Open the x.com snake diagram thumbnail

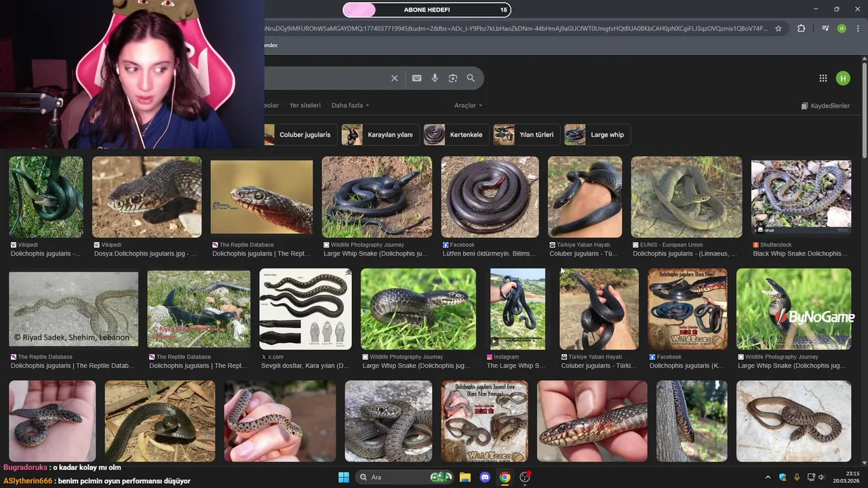point(305,309)
